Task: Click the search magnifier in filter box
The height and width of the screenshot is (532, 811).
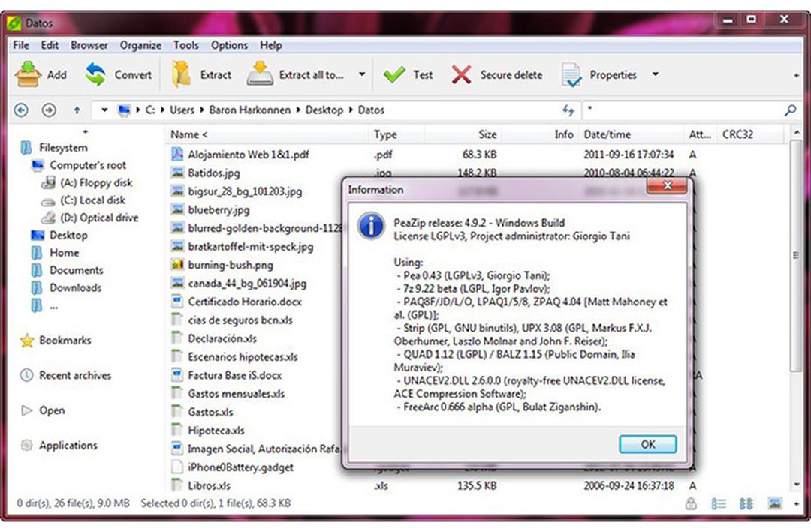Action: [x=790, y=110]
